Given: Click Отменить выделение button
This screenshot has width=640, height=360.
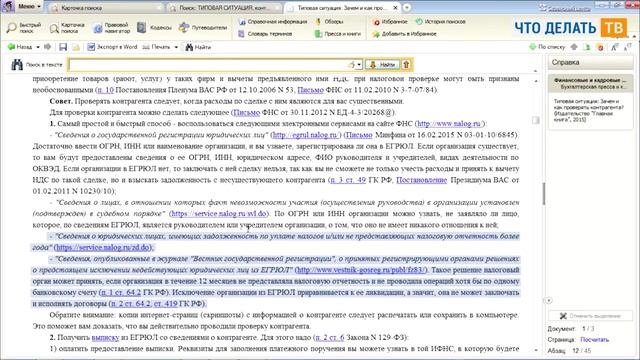Looking at the screenshot, I should coord(591,316).
